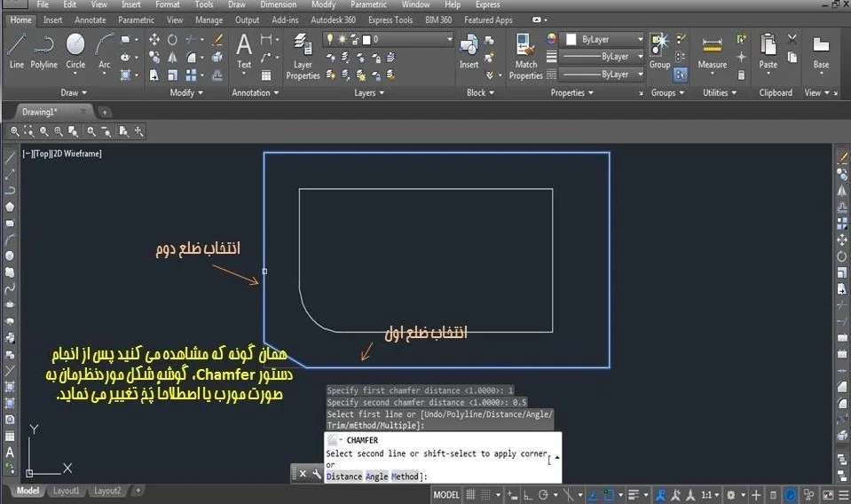Click the white layer color swatch

click(366, 40)
